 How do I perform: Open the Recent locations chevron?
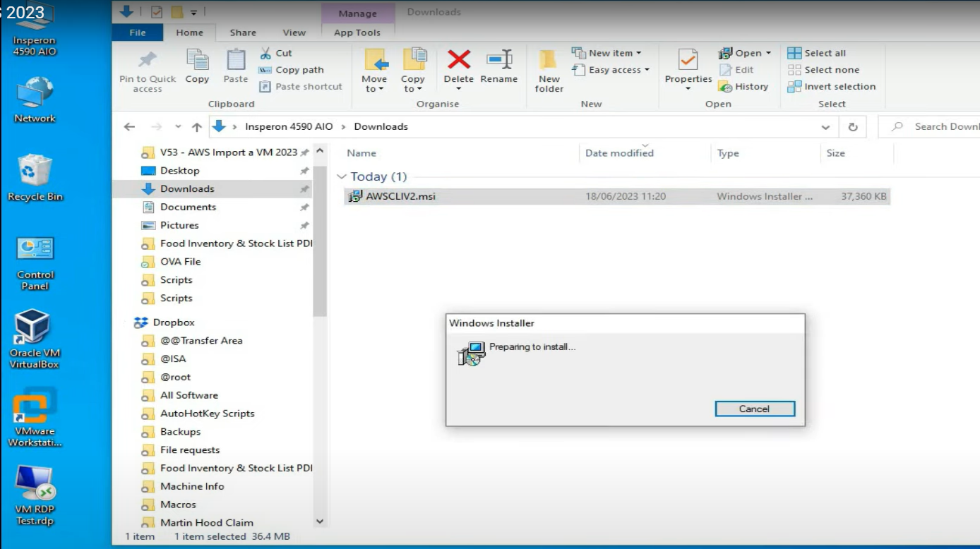click(177, 127)
